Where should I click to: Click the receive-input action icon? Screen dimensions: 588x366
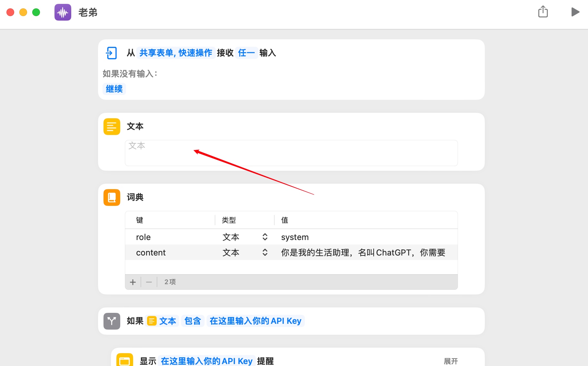point(112,53)
